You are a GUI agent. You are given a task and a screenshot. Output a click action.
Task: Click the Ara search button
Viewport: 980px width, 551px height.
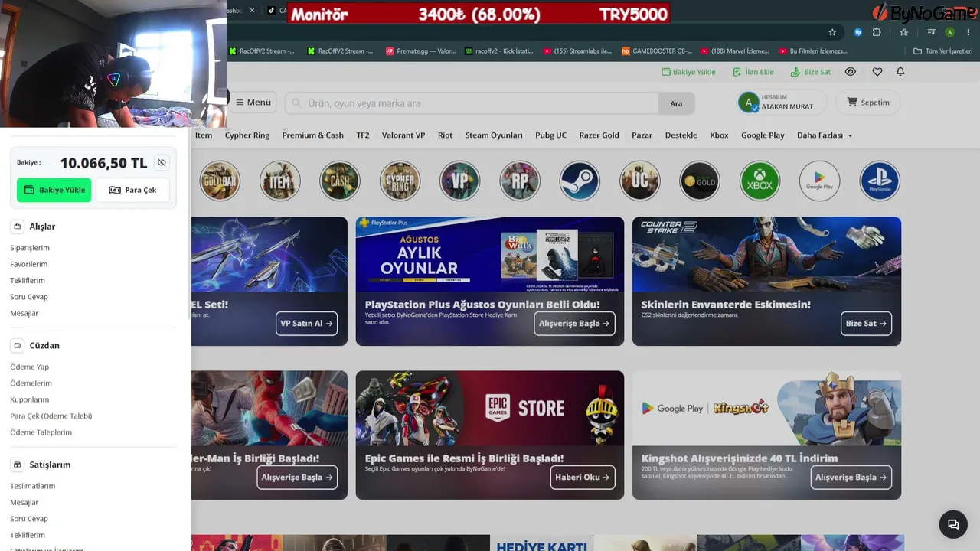[676, 103]
